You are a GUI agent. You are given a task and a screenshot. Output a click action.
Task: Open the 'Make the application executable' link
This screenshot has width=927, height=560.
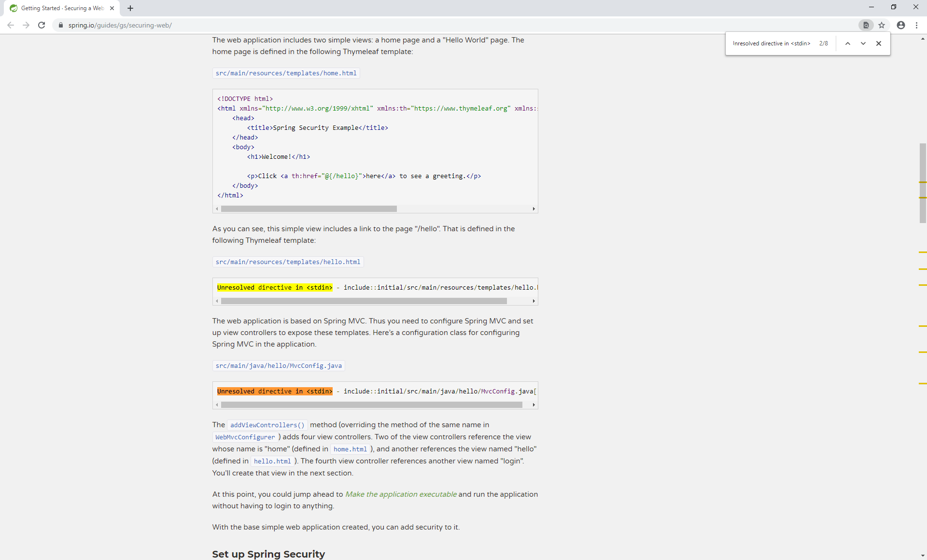(401, 494)
